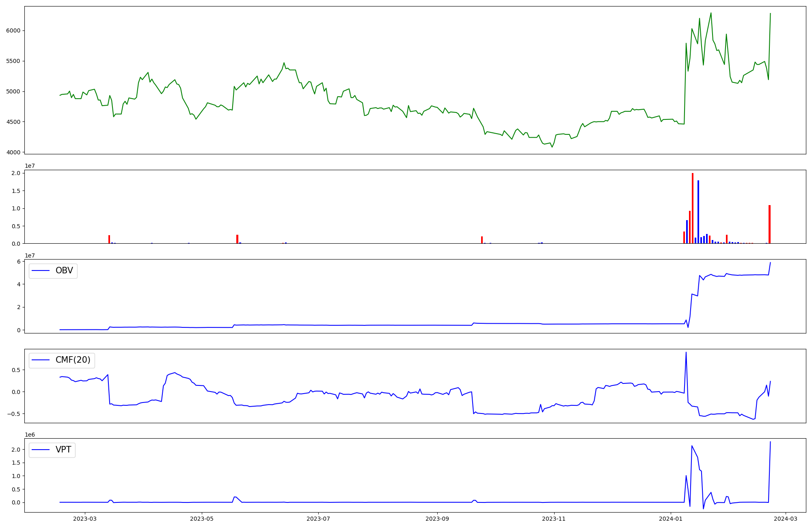This screenshot has height=528, width=812.
Task: Select the 2024-03 date tick label
Action: pos(785,519)
